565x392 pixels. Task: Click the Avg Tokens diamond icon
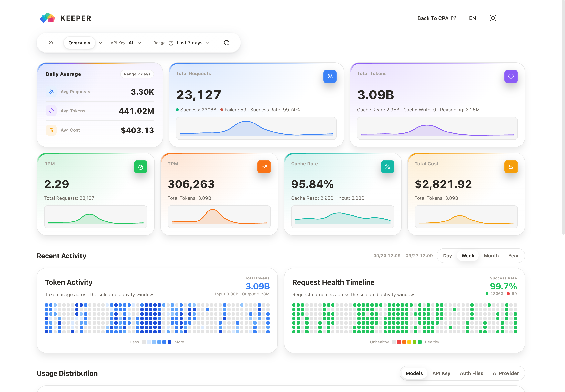pyautogui.click(x=51, y=111)
